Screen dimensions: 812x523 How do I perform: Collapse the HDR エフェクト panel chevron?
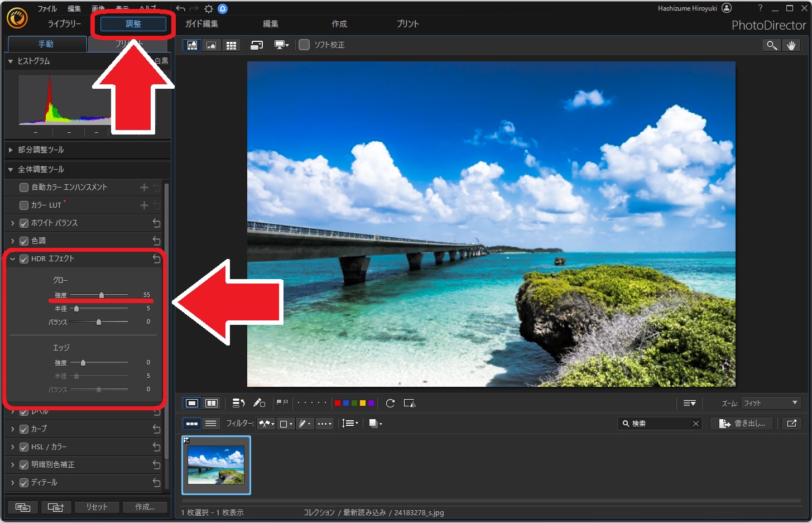[x=12, y=259]
